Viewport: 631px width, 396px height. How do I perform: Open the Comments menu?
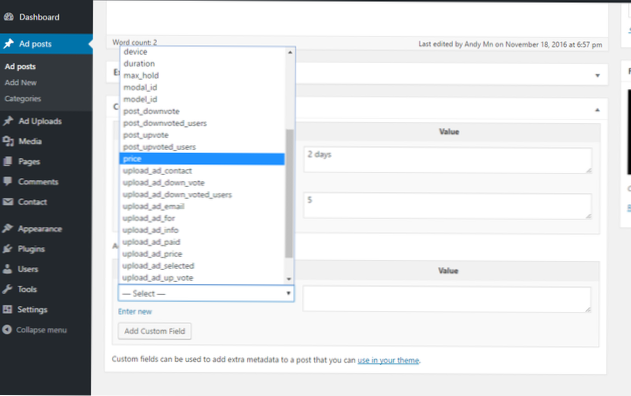point(38,182)
